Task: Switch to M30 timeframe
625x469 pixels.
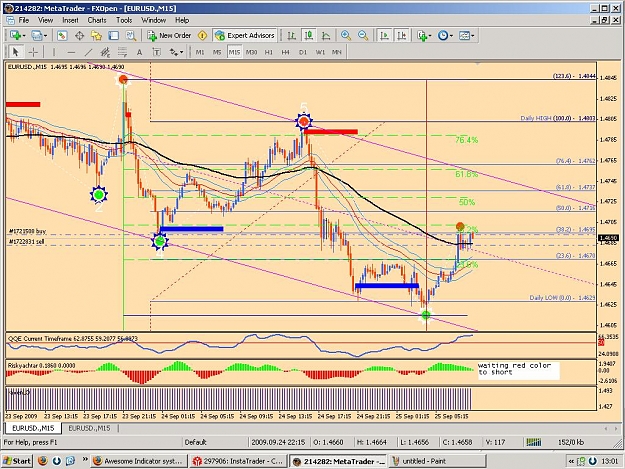Action: 251,52
